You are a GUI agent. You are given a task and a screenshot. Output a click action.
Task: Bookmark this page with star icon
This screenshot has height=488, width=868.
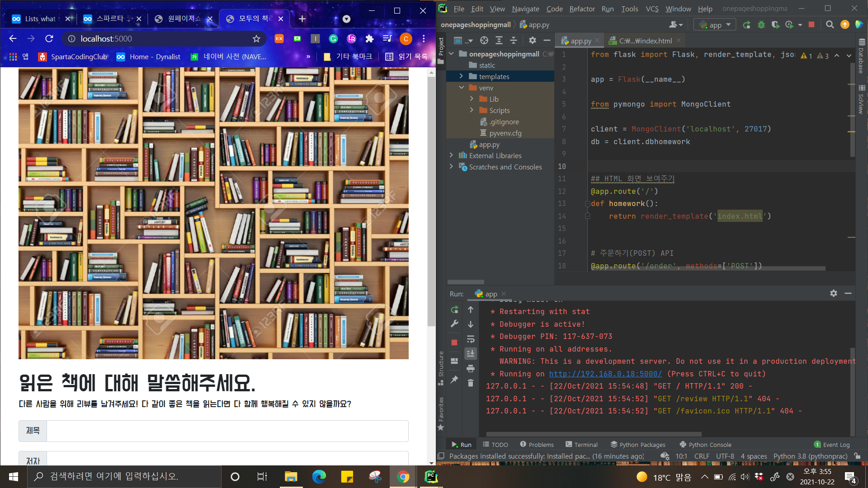click(256, 39)
